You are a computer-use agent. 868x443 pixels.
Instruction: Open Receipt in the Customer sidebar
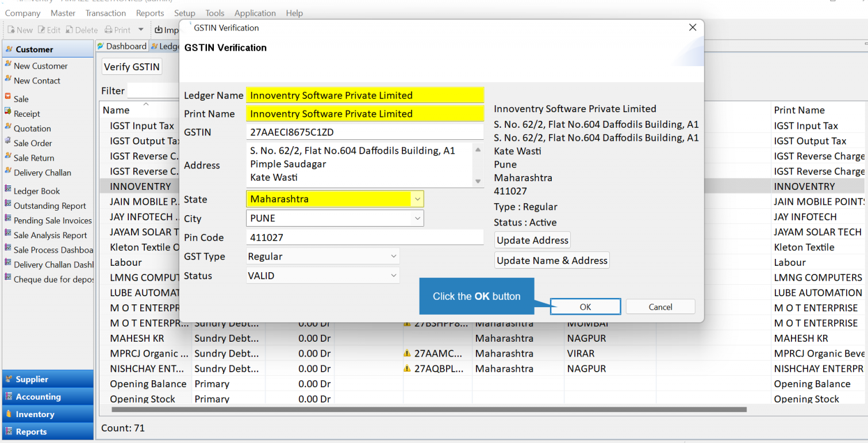coord(26,113)
